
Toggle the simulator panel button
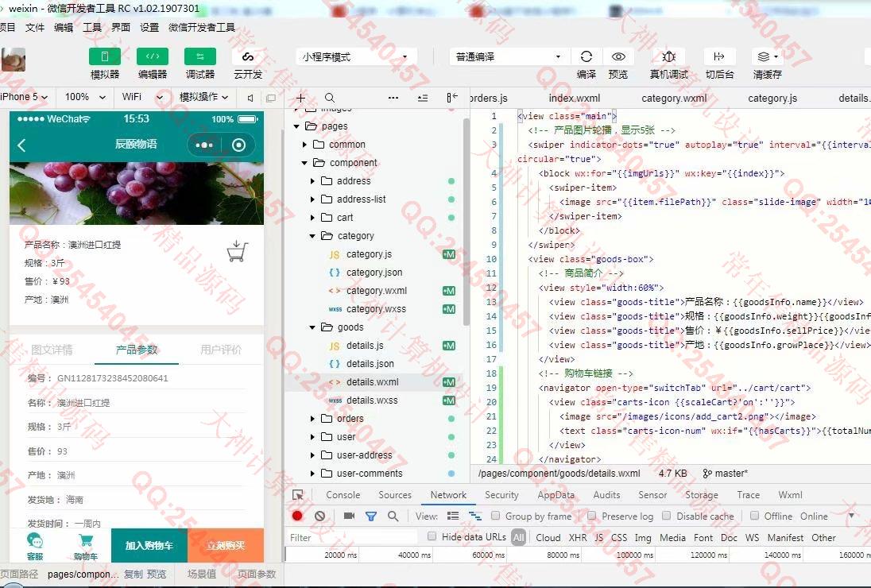(x=104, y=56)
